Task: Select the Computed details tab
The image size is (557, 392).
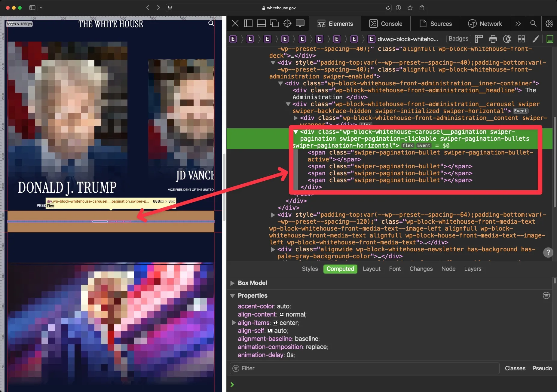Action: (340, 269)
